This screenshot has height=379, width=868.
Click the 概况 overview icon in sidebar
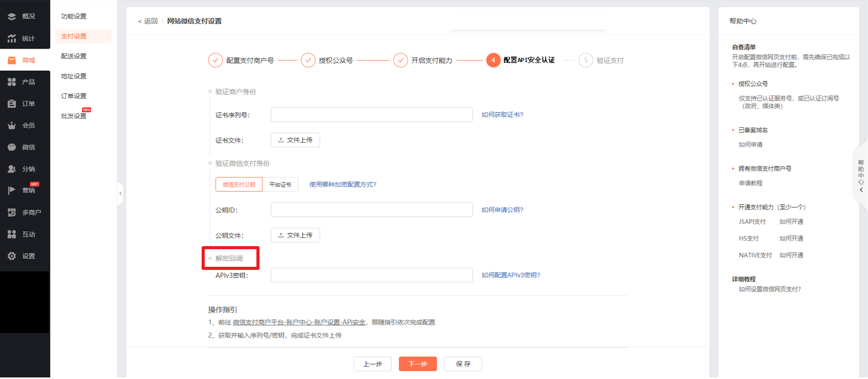12,17
